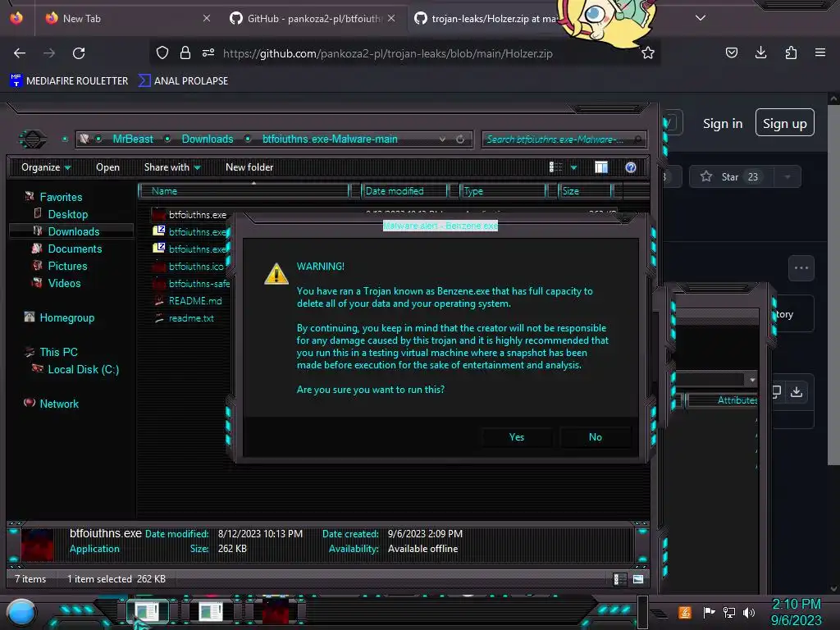
Task: Expand the view options dropdown arrow
Action: tap(573, 167)
